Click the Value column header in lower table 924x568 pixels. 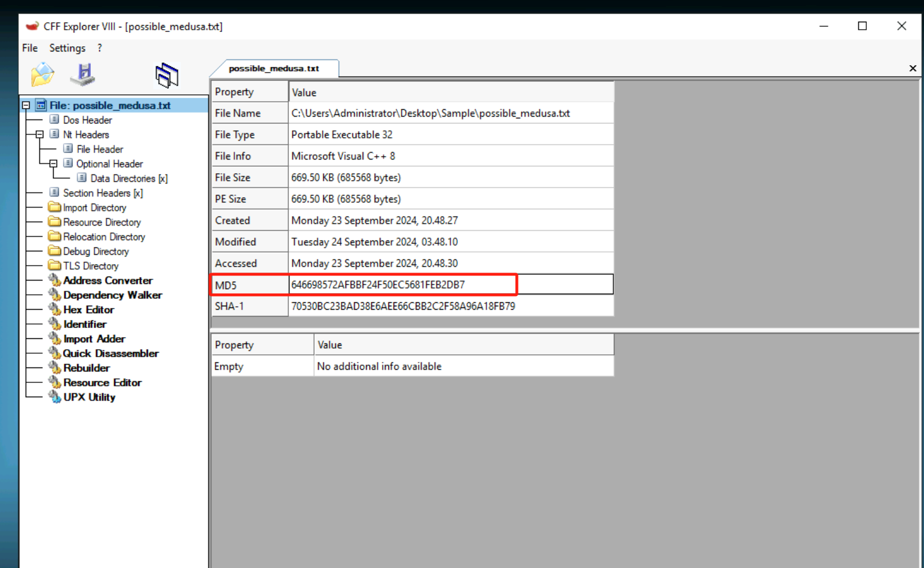(x=464, y=345)
